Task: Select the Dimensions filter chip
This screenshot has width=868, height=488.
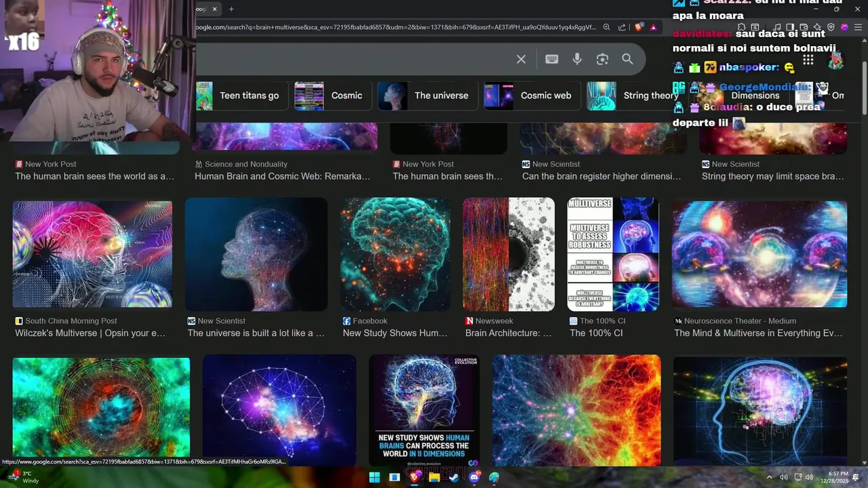Action: pos(741,96)
